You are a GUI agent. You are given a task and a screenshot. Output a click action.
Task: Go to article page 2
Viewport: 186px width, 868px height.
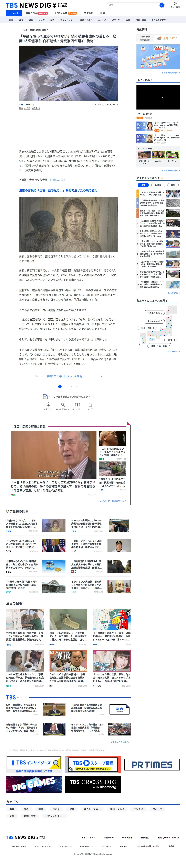tap(65, 387)
